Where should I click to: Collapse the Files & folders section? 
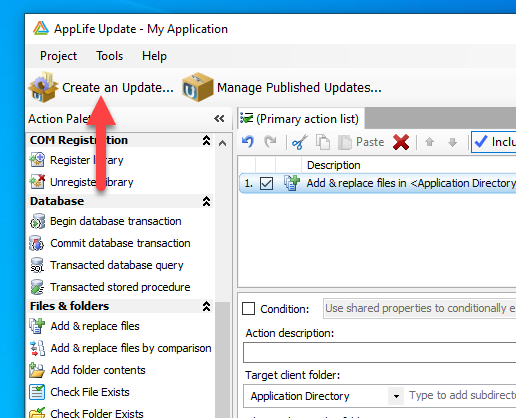(x=206, y=306)
